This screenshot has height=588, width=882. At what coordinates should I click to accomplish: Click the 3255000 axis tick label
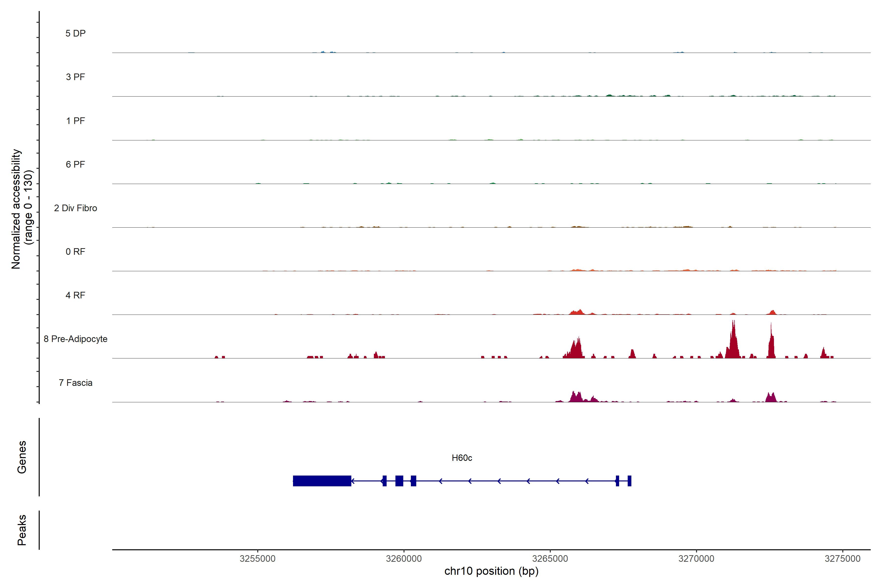(257, 558)
